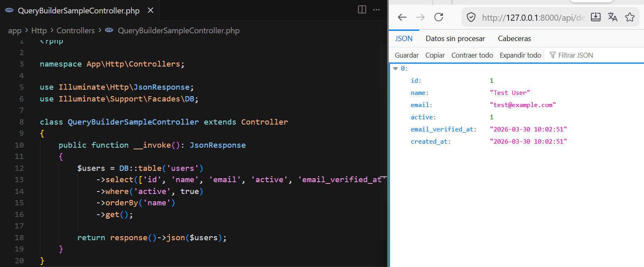
Task: Switch to the 'Cabeceras' tab
Action: point(515,39)
